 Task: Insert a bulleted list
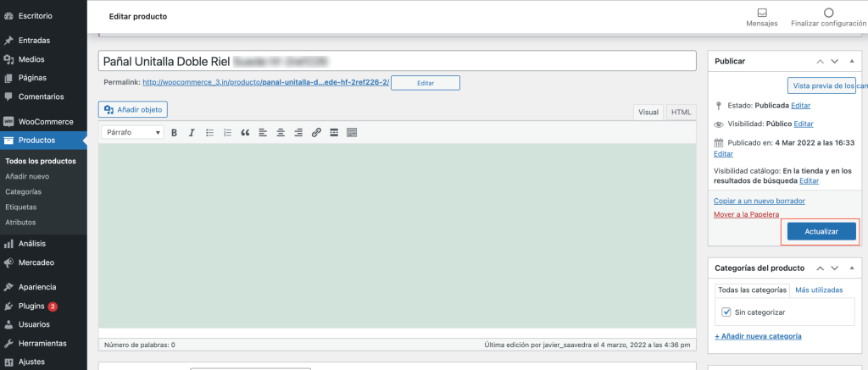(210, 133)
